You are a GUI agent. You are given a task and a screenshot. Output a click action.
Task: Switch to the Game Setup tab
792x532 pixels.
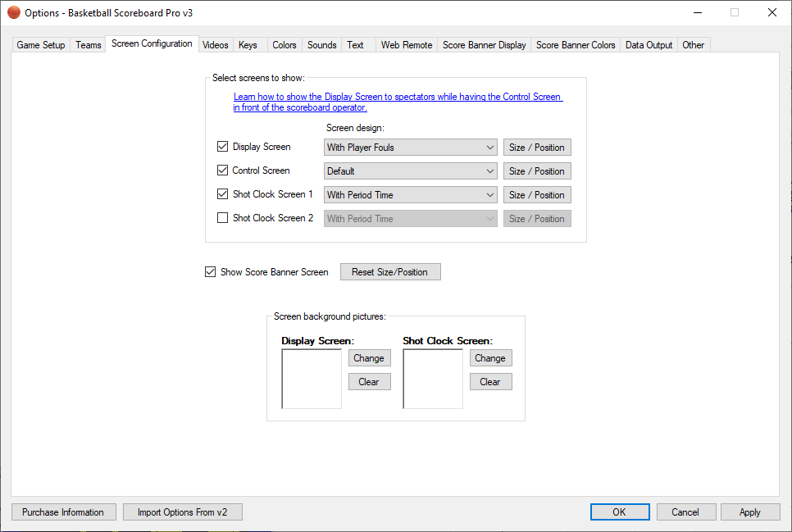(x=41, y=45)
